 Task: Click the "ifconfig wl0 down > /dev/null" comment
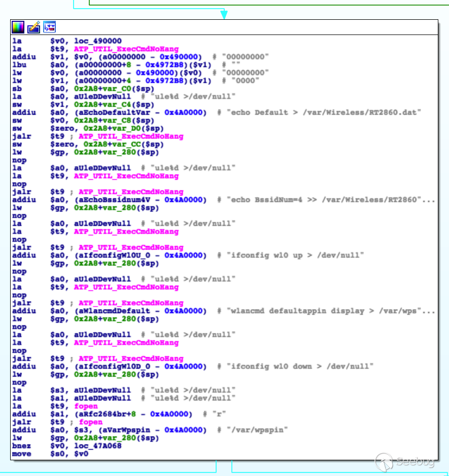click(300, 366)
